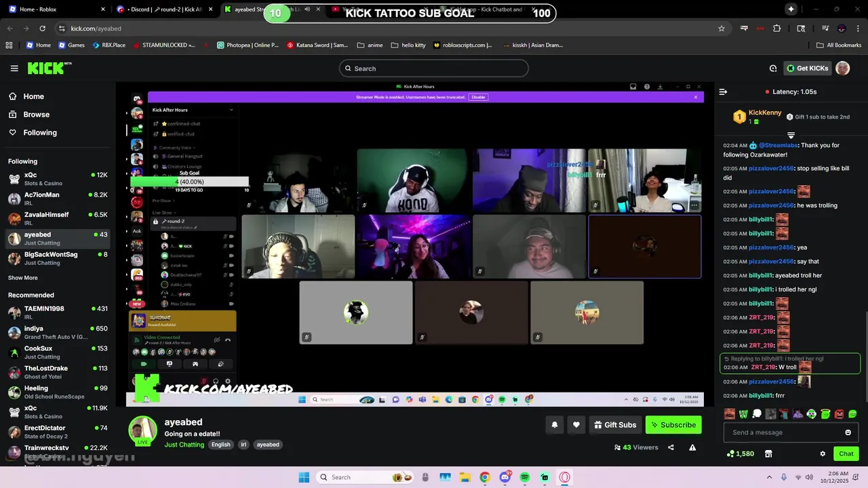Screen dimensions: 868x488
Task: Follow ayeabed with the heart button
Action: (x=576, y=425)
